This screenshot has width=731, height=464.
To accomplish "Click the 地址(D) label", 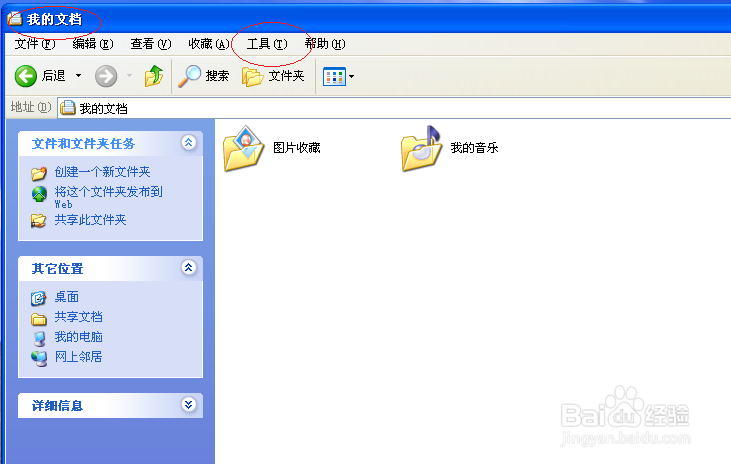I will click(31, 107).
